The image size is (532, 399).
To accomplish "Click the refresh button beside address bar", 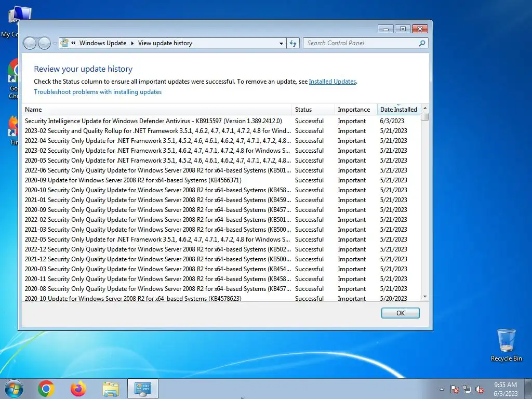I will point(293,43).
